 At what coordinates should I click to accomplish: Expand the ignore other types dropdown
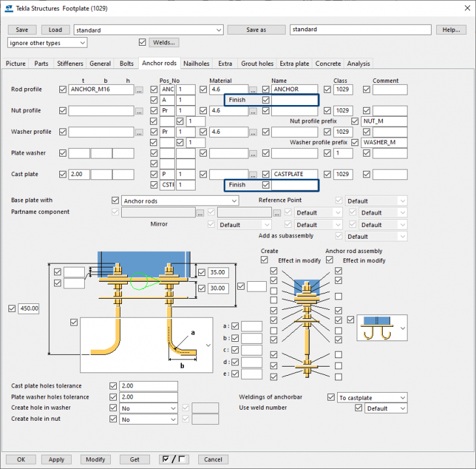click(47, 43)
